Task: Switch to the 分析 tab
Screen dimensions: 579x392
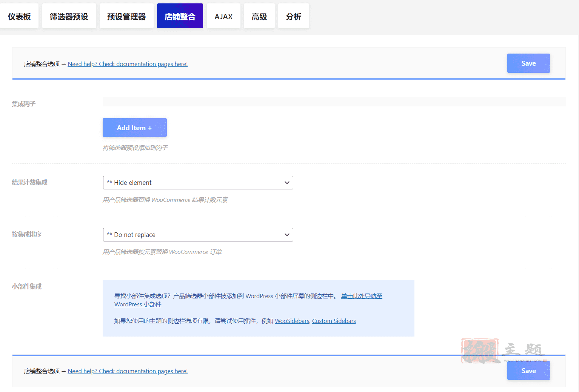Action: click(294, 16)
